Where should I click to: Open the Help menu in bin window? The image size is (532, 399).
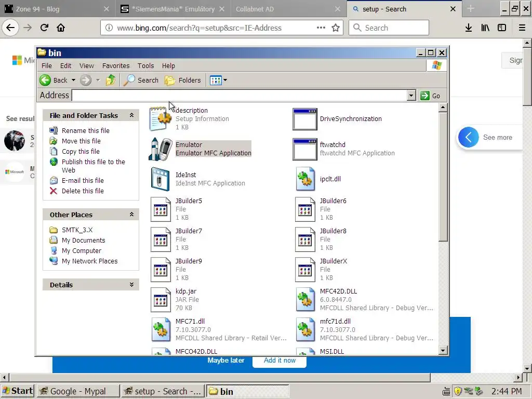(168, 66)
